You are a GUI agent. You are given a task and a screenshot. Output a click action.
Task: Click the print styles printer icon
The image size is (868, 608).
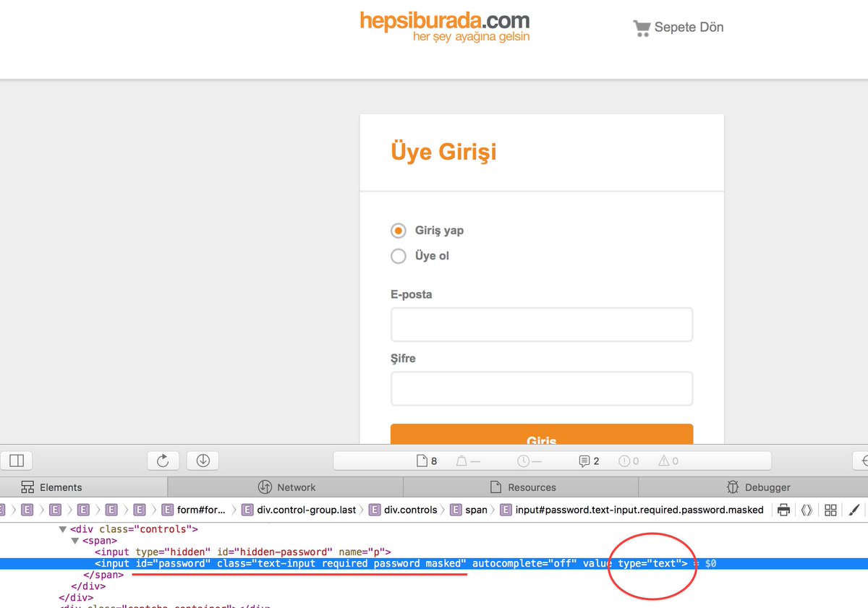(783, 510)
